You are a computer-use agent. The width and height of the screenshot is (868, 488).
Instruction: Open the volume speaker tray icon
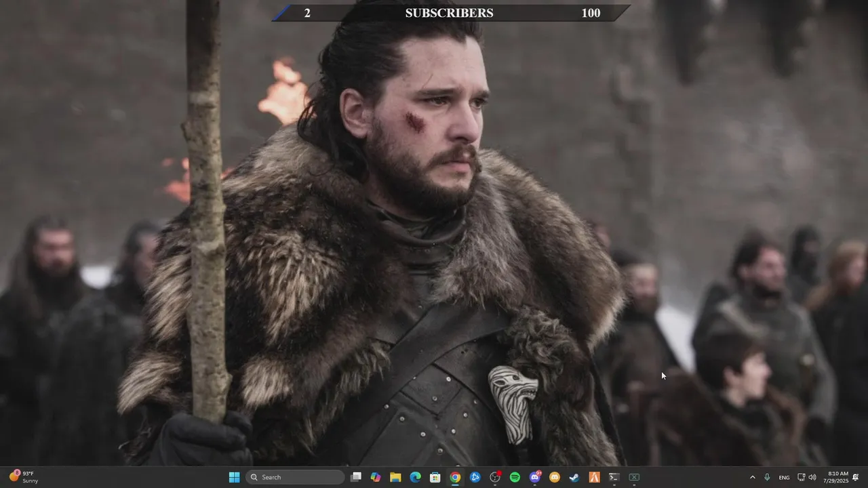click(x=812, y=477)
